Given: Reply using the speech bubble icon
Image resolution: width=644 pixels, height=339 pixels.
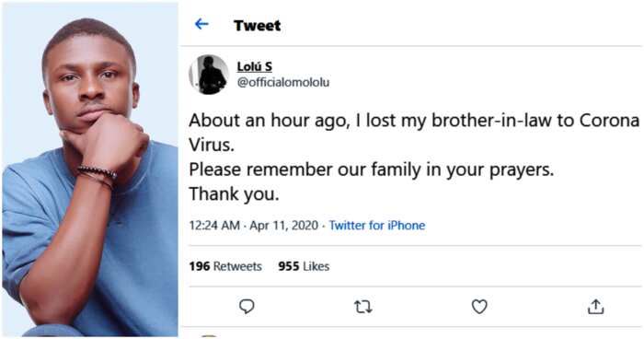Looking at the screenshot, I should [x=247, y=307].
